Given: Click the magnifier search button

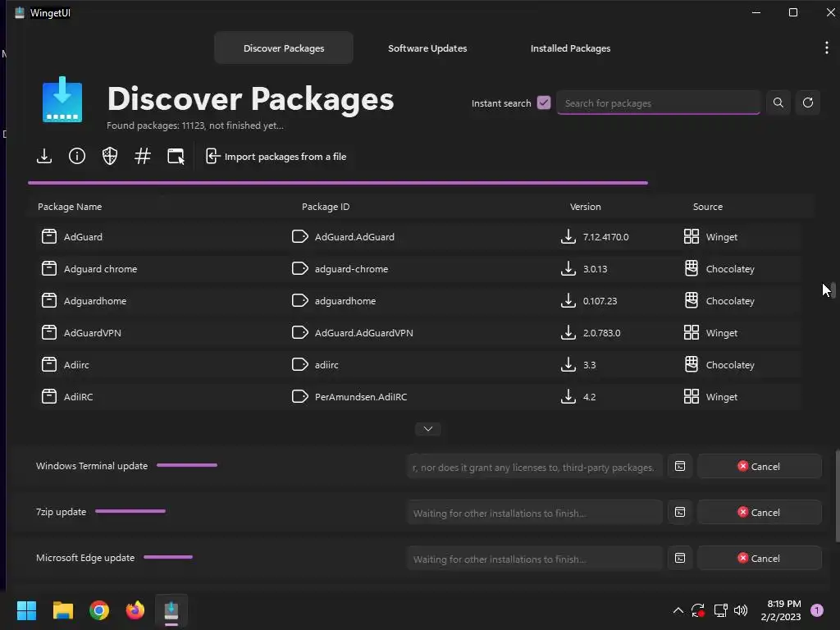Looking at the screenshot, I should click(778, 103).
